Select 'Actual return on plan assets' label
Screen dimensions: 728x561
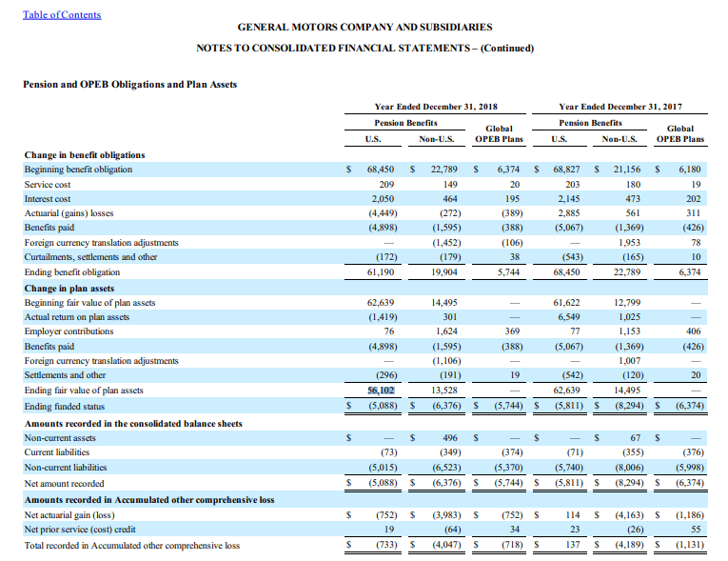77,317
